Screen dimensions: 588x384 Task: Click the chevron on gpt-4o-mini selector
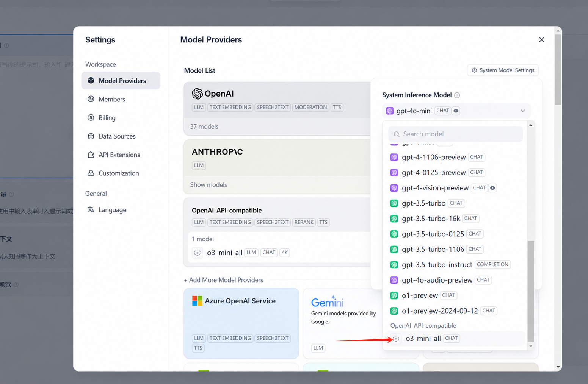pyautogui.click(x=523, y=111)
